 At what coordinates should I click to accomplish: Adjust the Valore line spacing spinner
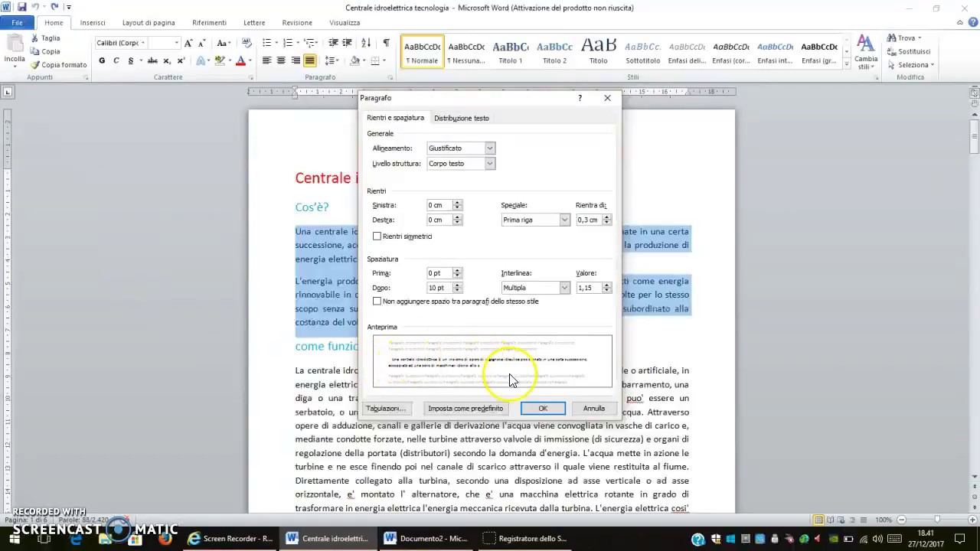(x=606, y=288)
